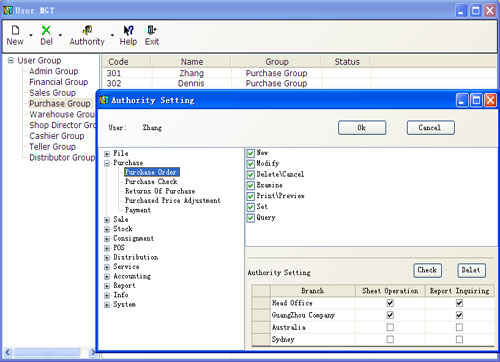
Task: Click the row header beside Head Office
Action: [261, 303]
